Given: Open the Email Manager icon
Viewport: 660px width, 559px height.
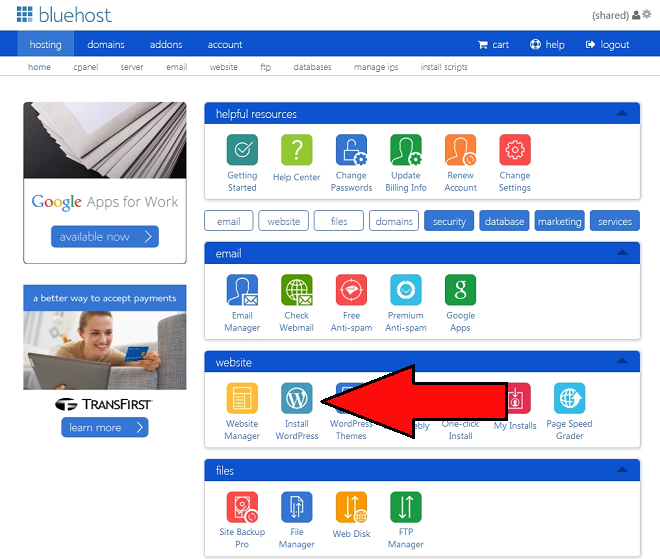Looking at the screenshot, I should coord(242,290).
